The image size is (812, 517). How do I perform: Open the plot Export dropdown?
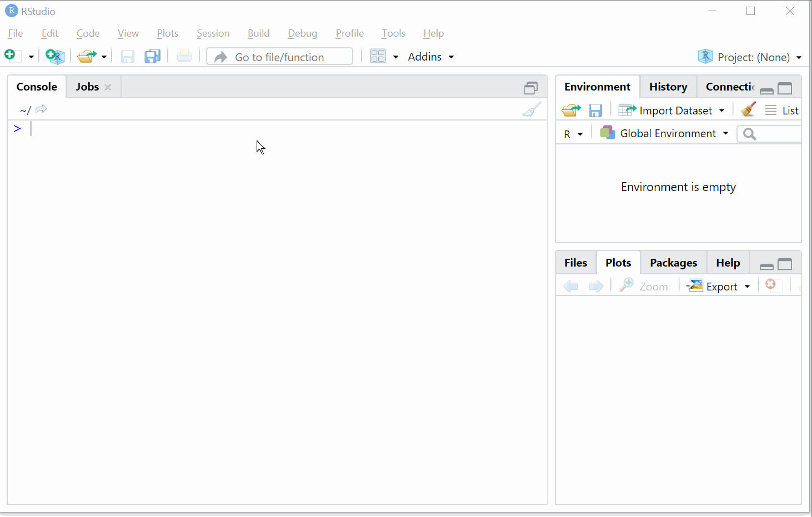(719, 286)
